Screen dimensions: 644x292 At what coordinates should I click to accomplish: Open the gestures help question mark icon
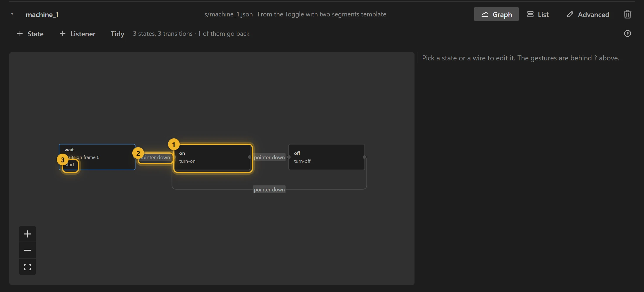point(627,33)
